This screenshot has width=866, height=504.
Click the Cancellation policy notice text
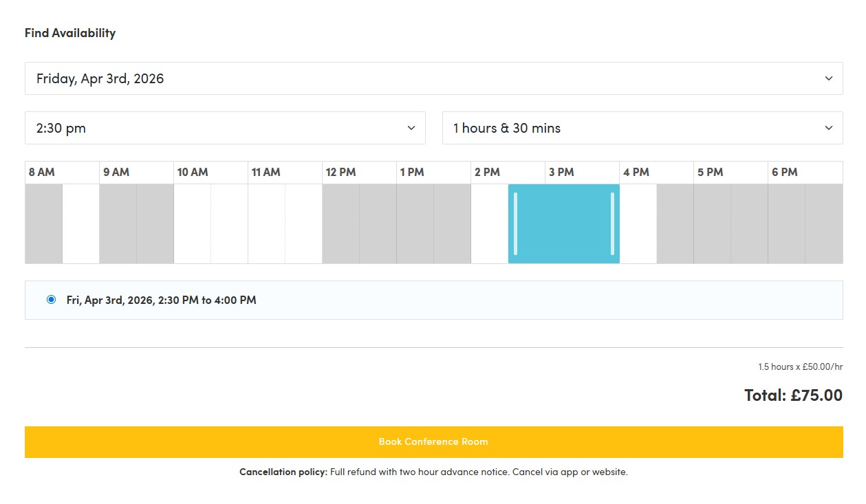433,472
